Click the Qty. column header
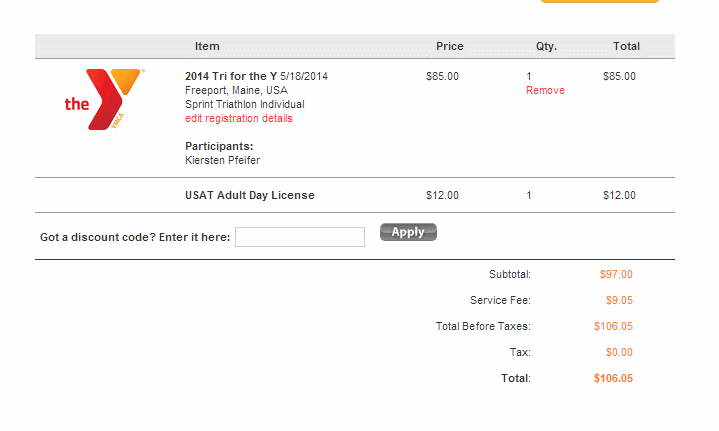719x431 pixels. 546,46
